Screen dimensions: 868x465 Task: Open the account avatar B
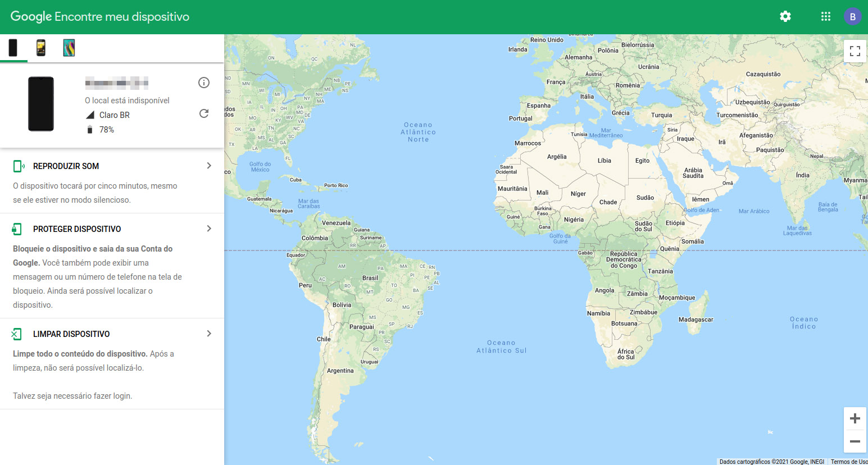[x=852, y=16]
